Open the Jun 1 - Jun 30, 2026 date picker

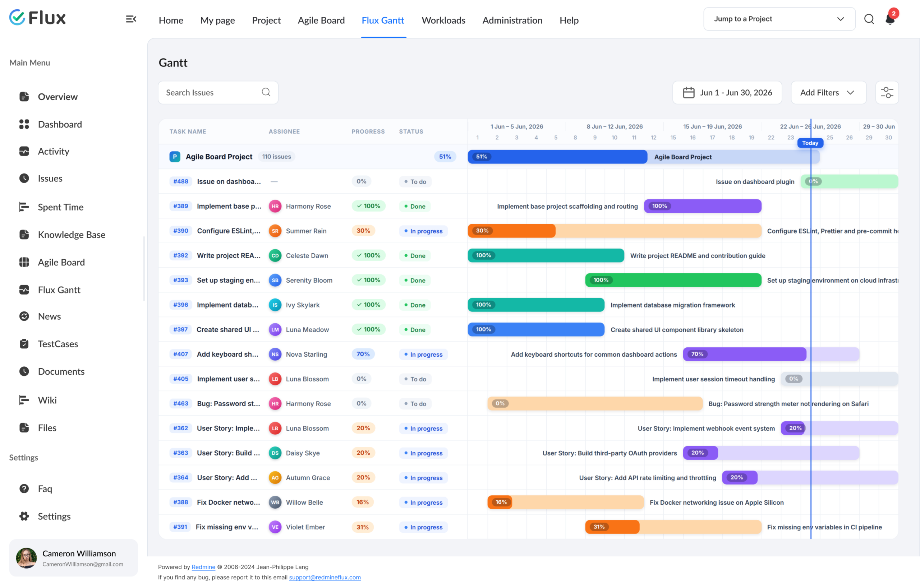pyautogui.click(x=727, y=92)
